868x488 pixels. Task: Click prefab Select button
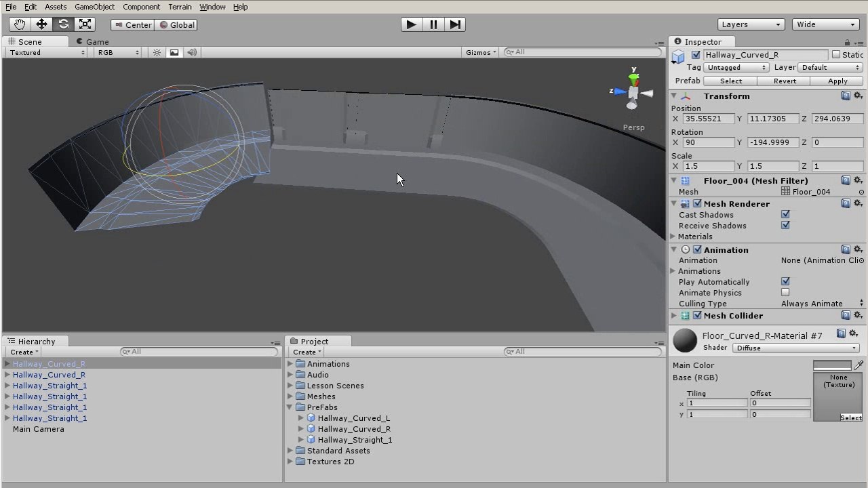point(730,81)
